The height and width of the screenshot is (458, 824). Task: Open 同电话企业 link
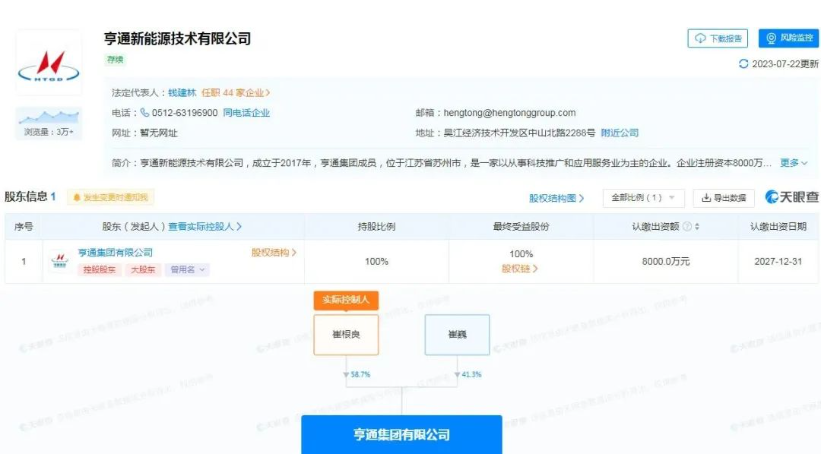[x=246, y=113]
